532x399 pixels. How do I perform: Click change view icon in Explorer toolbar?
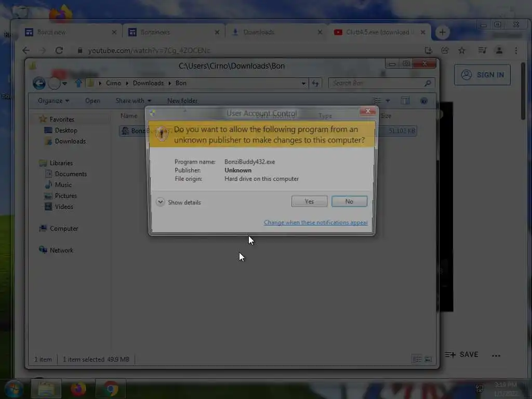click(x=377, y=100)
